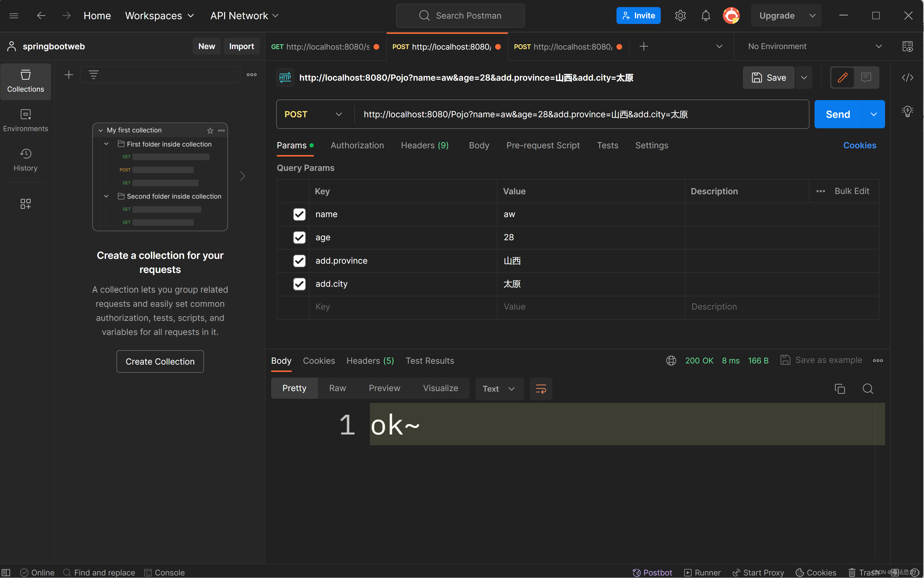Open History in the sidebar
The width and height of the screenshot is (924, 578).
[26, 160]
